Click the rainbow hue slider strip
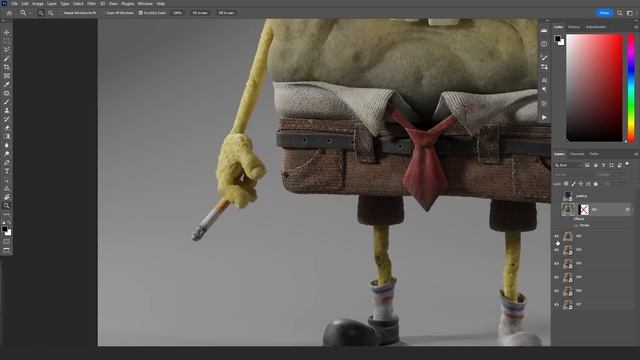The width and height of the screenshot is (640, 360). point(631,88)
